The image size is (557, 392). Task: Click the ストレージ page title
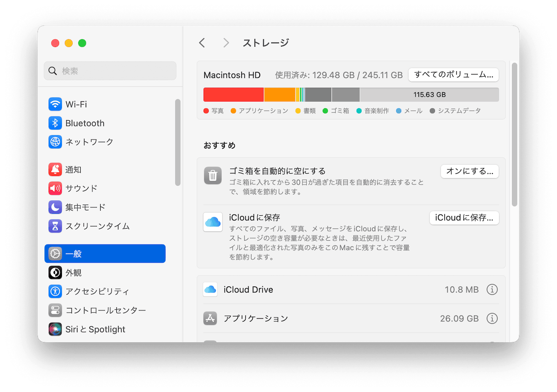pos(266,43)
